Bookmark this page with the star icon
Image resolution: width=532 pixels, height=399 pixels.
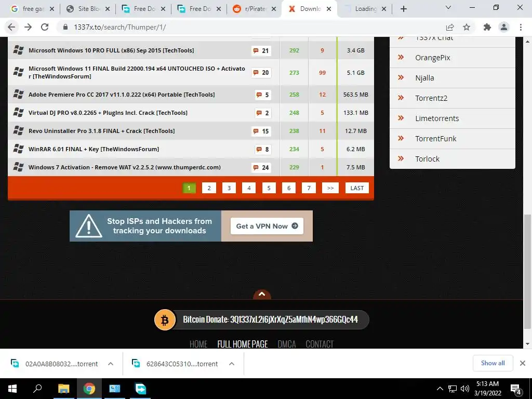coord(467,27)
